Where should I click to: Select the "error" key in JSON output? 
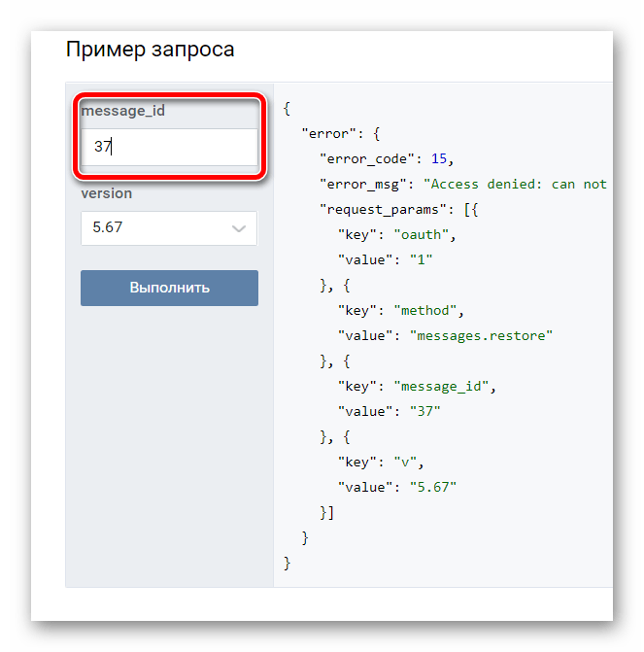point(330,133)
